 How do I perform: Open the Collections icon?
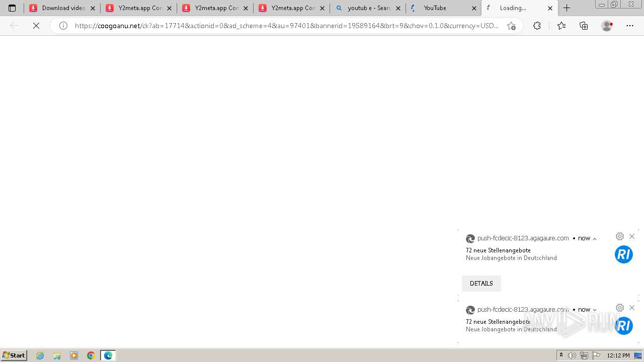584,26
